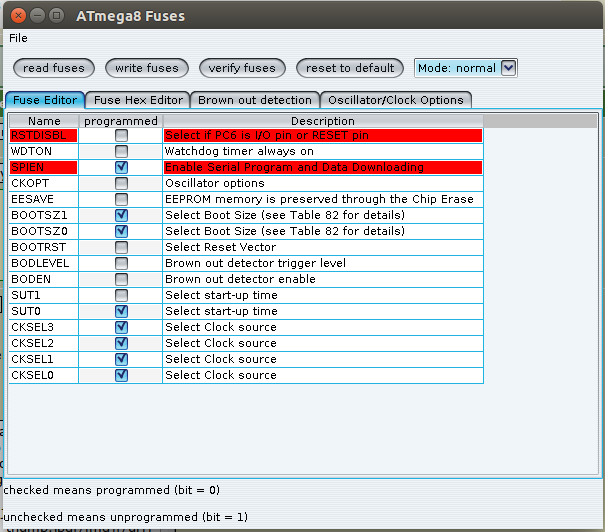The width and height of the screenshot is (605, 532).
Task: Click the read fuses button
Action: coord(54,68)
